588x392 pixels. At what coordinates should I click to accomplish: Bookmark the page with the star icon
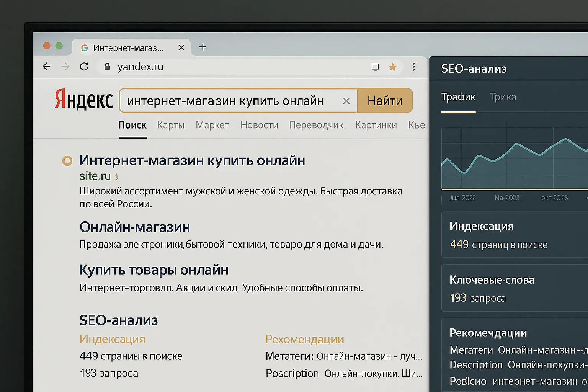click(x=392, y=67)
